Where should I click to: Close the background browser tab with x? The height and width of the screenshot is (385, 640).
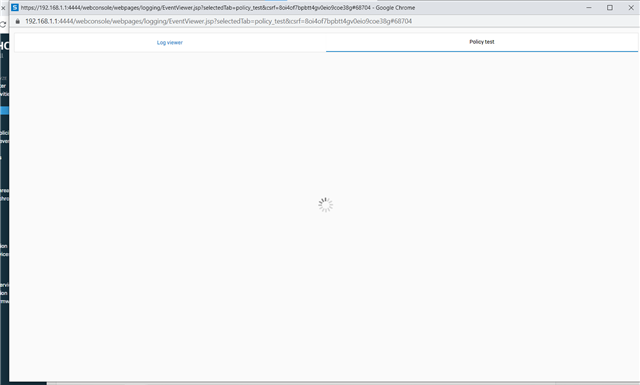point(3,8)
